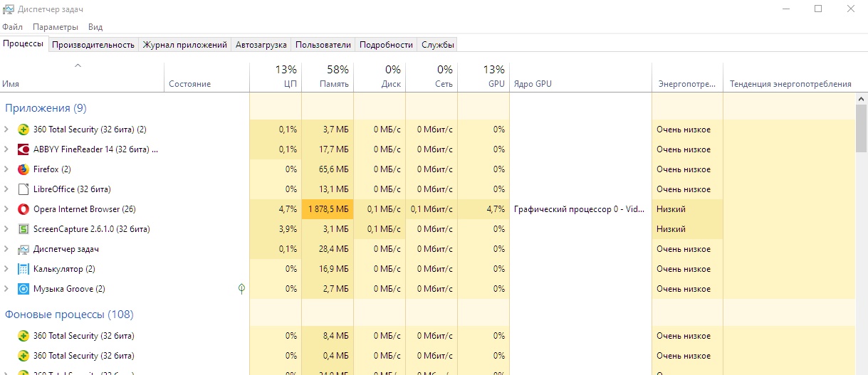
Task: Click the ABBYY FineReader 14 icon
Action: click(23, 149)
